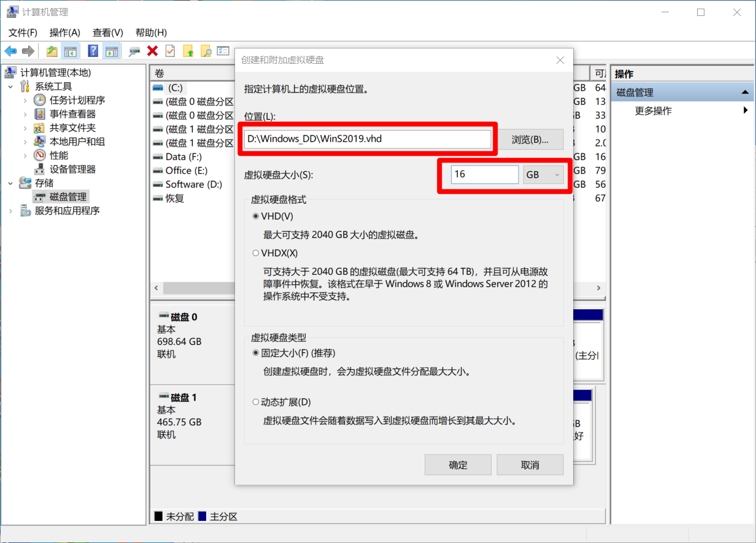Click the virtual disk size input field
The image size is (756, 543).
pos(485,175)
